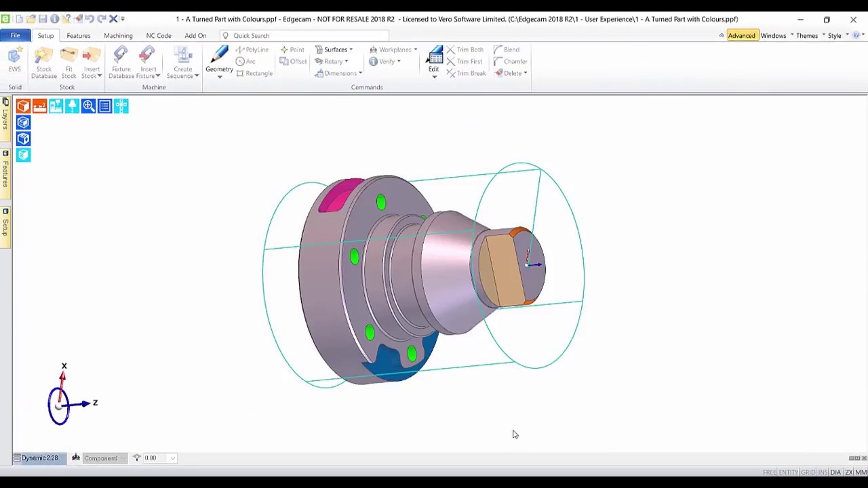The height and width of the screenshot is (488, 868).
Task: Click the blue cube-with-hole icon
Action: click(x=24, y=138)
